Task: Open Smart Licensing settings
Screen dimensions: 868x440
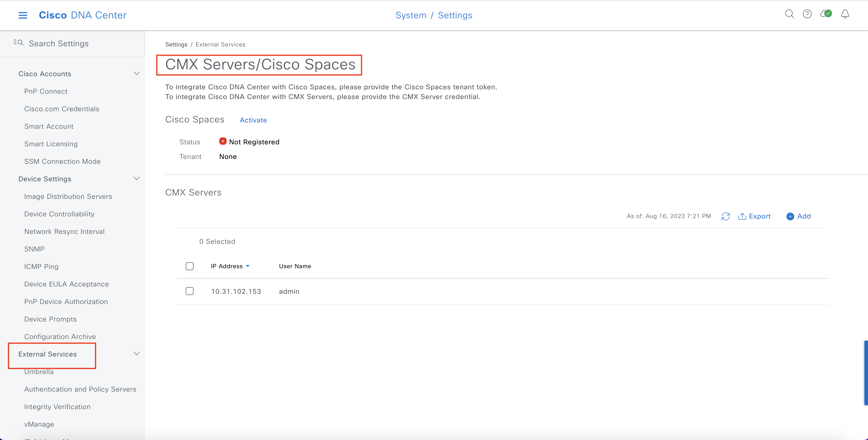Action: [x=51, y=144]
